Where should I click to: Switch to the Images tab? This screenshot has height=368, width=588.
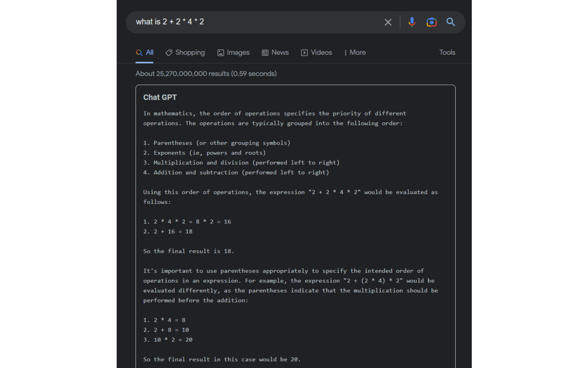tap(233, 52)
